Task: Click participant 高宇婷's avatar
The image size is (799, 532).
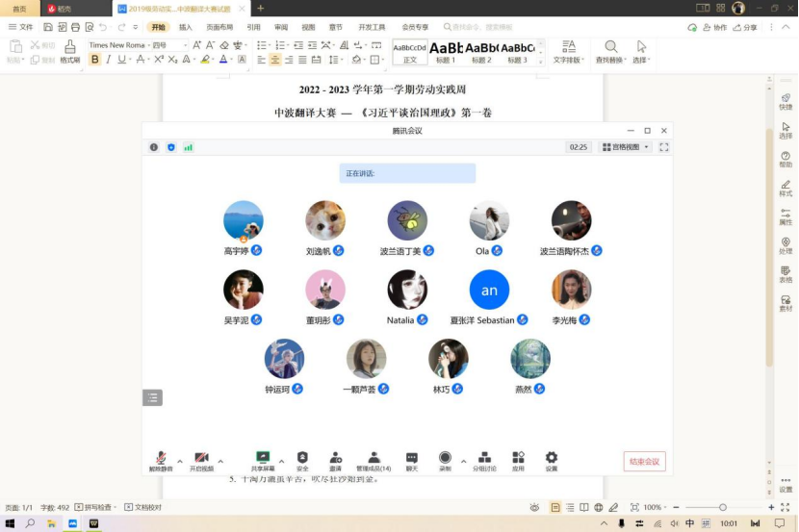Action: (x=243, y=220)
